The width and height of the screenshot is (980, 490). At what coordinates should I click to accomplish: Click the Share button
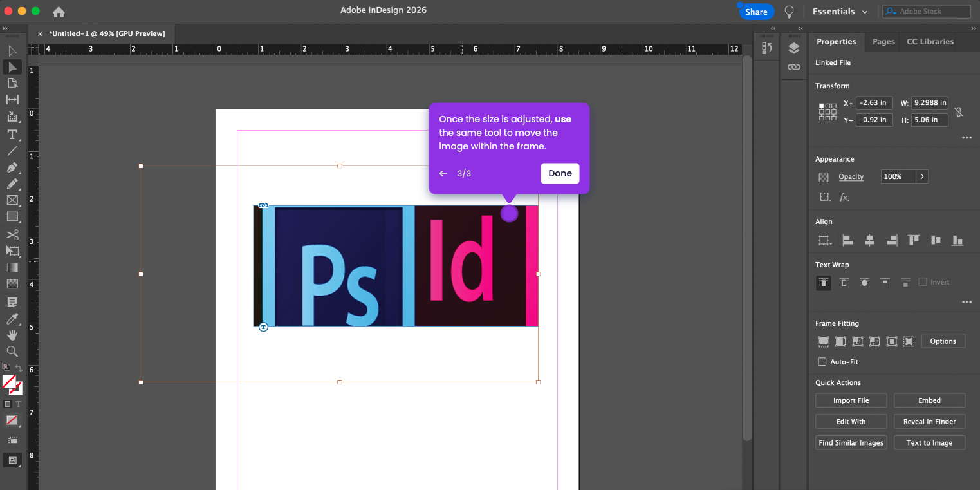(756, 12)
